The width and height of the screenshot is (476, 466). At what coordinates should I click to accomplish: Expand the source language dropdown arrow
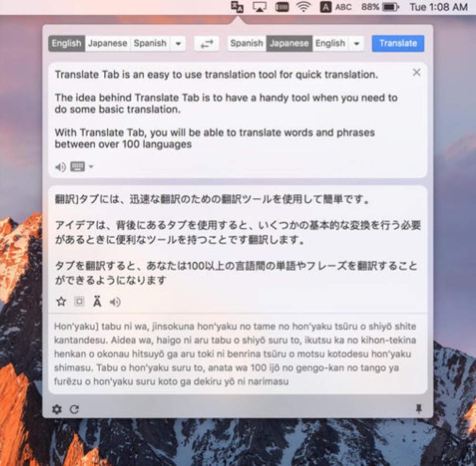178,44
